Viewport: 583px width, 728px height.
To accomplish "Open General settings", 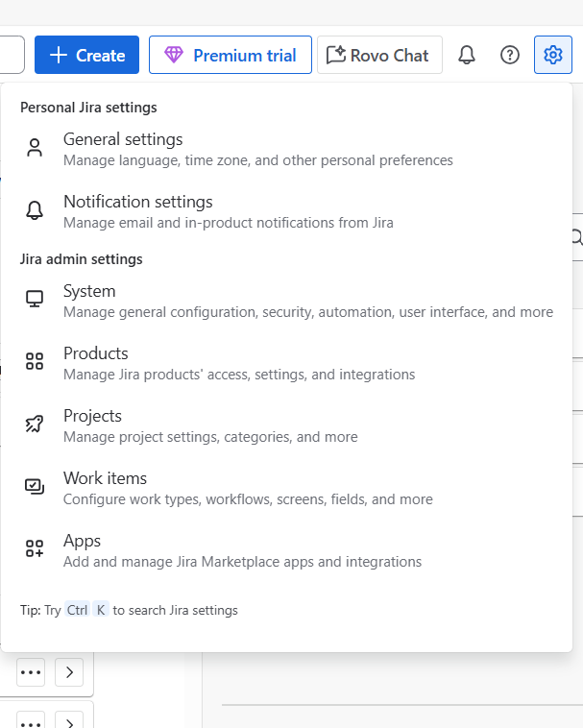I will point(286,149).
